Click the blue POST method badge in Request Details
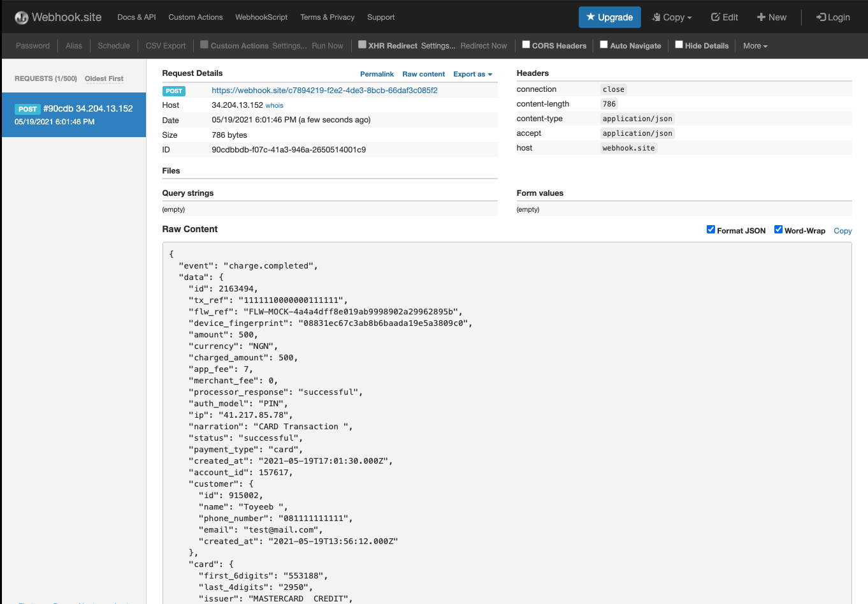Screen dimensions: 868x604 (174, 91)
